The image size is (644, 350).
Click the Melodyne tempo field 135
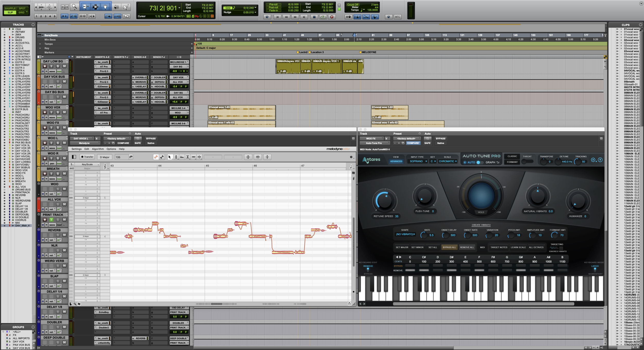(x=121, y=157)
